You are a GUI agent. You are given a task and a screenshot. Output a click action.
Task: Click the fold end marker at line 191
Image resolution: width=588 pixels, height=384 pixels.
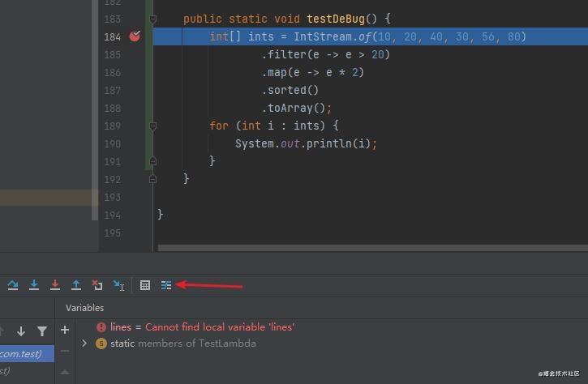tap(152, 161)
